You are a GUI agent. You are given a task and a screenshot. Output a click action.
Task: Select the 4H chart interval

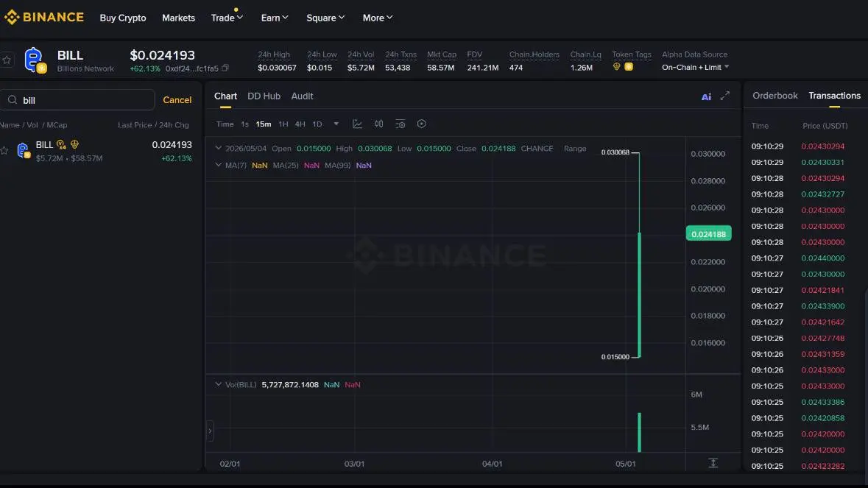(x=300, y=124)
